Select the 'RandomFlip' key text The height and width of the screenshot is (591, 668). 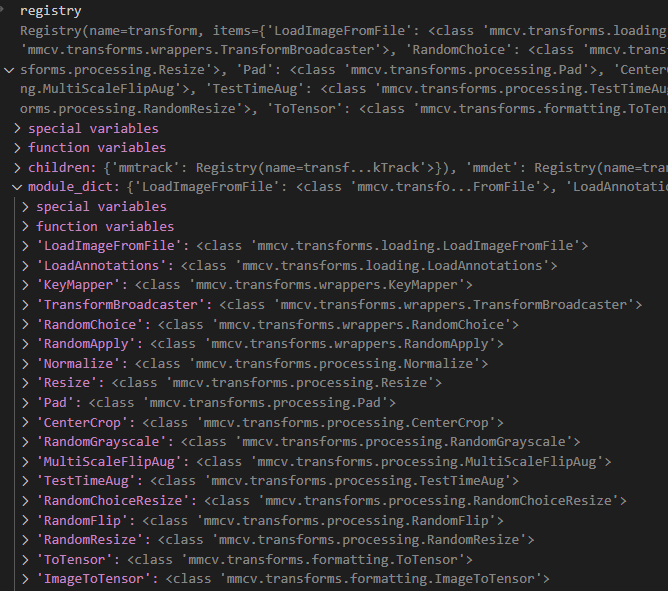[x=82, y=521]
